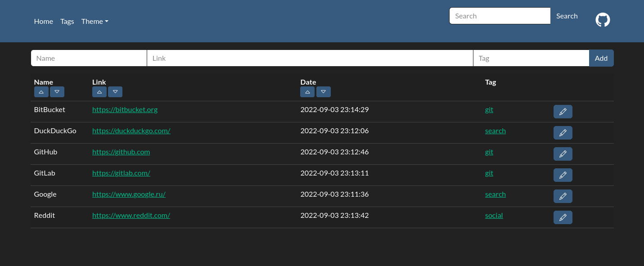Click the date 2022-09-03 23:12:46
The image size is (644, 266).
334,152
